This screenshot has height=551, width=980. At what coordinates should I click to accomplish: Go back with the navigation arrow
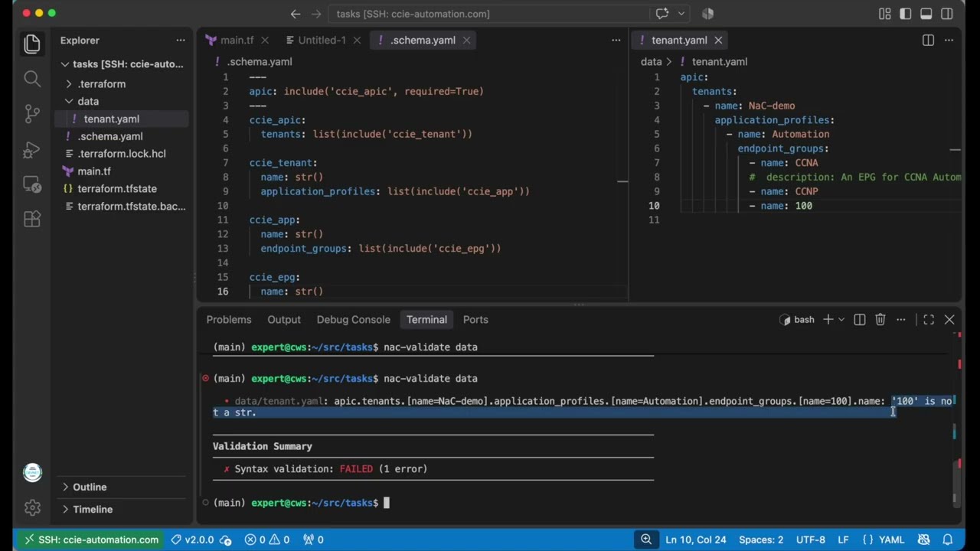click(296, 14)
